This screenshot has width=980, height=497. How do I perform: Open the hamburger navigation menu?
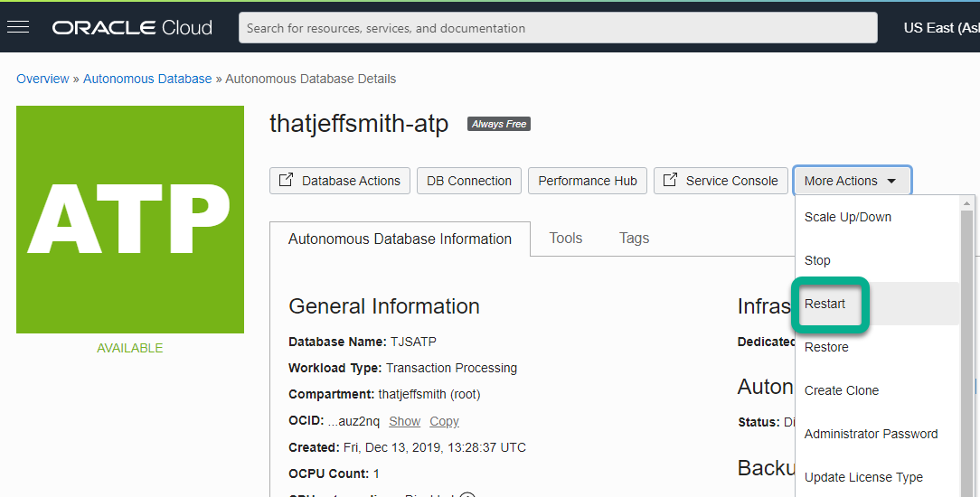tap(18, 27)
